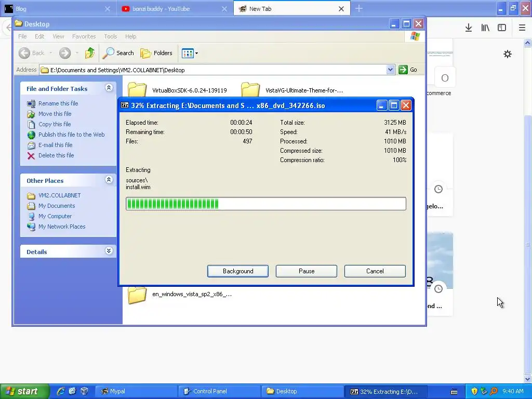Click the green extraction progress bar
This screenshot has height=399, width=532.
[x=265, y=204]
